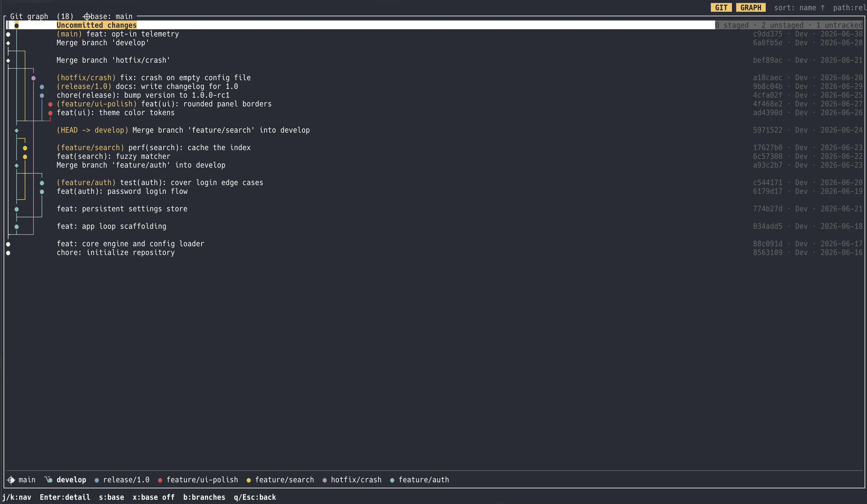This screenshot has width=867, height=504.
Task: Select 'feat: core engine and config loader'
Action: 434,244
